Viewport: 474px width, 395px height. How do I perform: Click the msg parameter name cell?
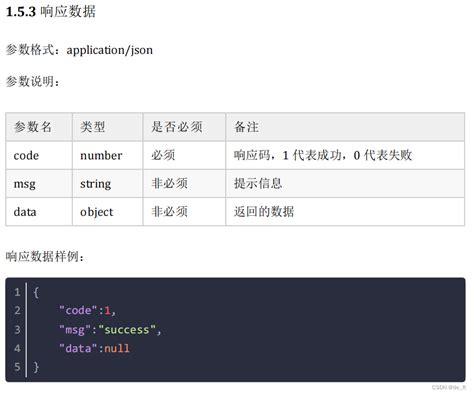39,184
